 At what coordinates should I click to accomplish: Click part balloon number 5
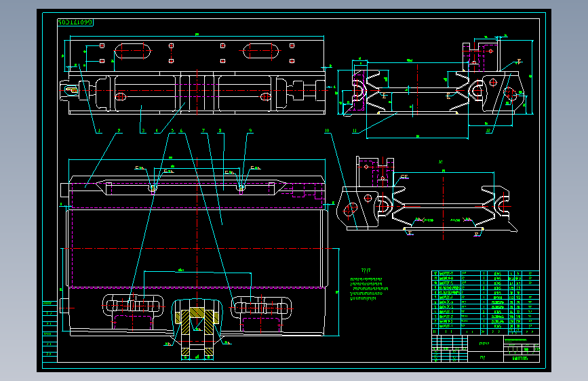point(172,131)
